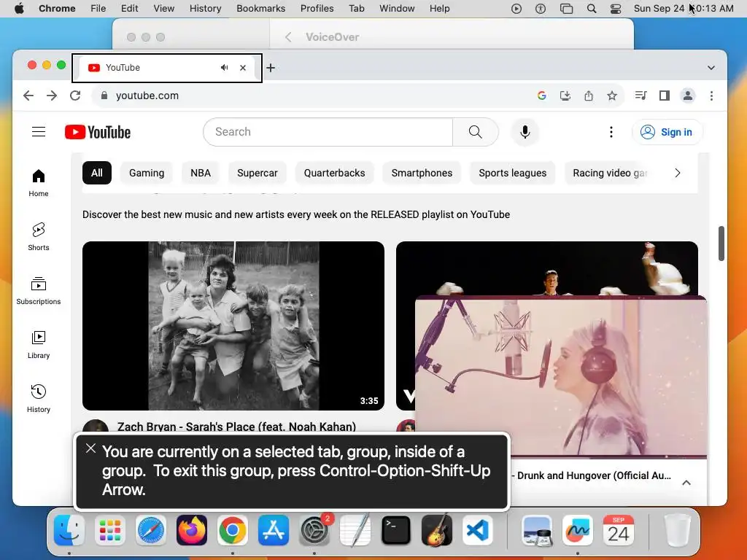Collapse mini player chevron
Screen dimensions: 747x560
pos(686,483)
